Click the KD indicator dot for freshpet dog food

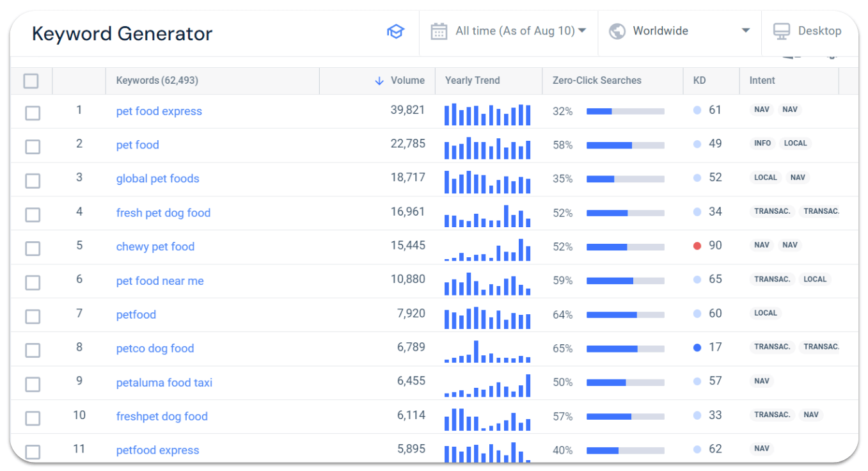coord(698,415)
